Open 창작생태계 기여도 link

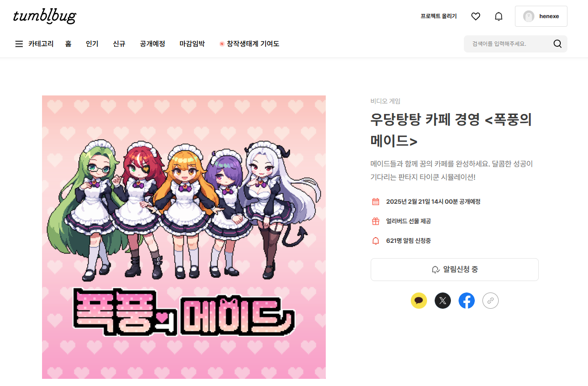249,44
